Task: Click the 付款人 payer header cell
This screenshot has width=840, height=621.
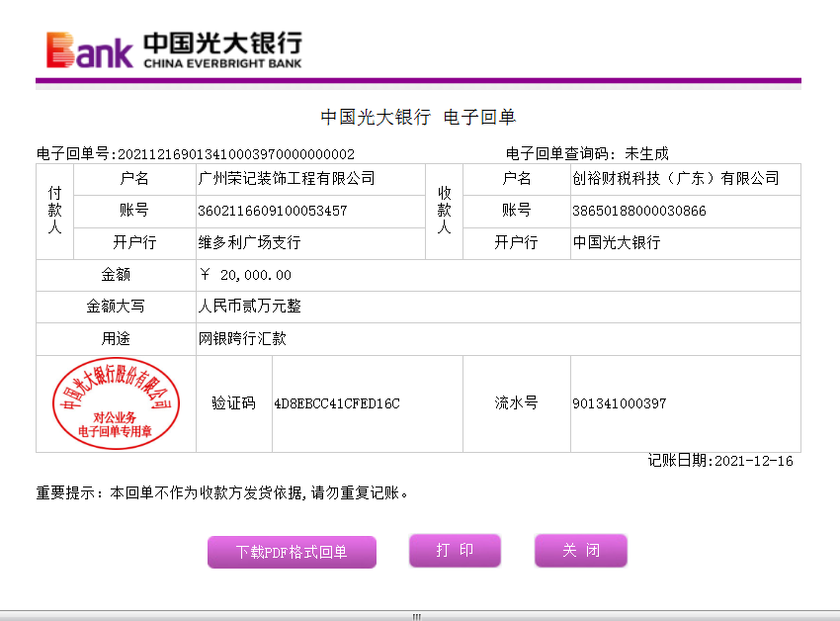Action: (54, 212)
